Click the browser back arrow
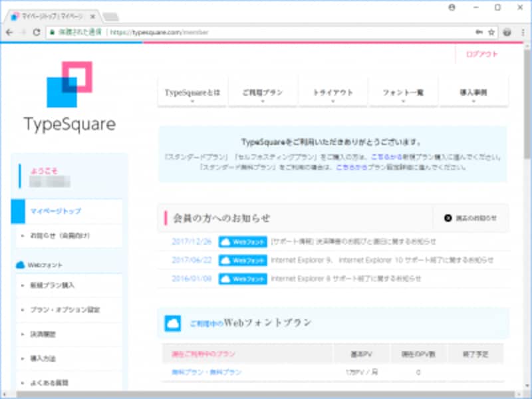Screen dimensions: 532x399 tap(9, 31)
